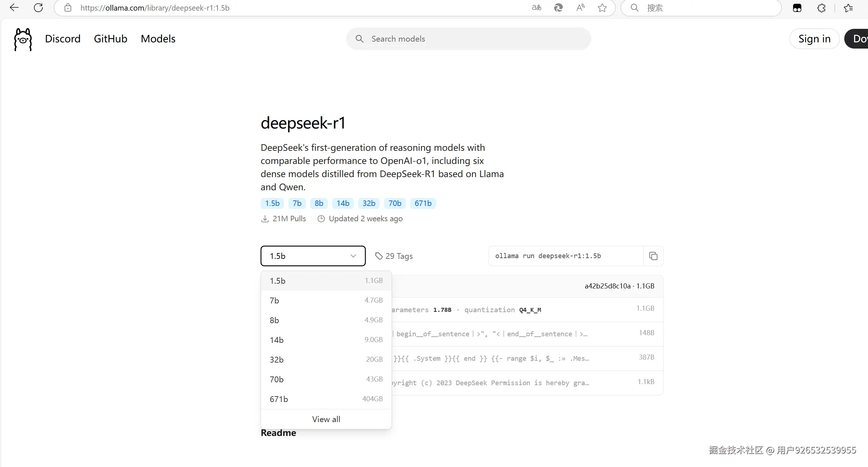Click View all in dropdown
The image size is (868, 467).
pyautogui.click(x=326, y=419)
